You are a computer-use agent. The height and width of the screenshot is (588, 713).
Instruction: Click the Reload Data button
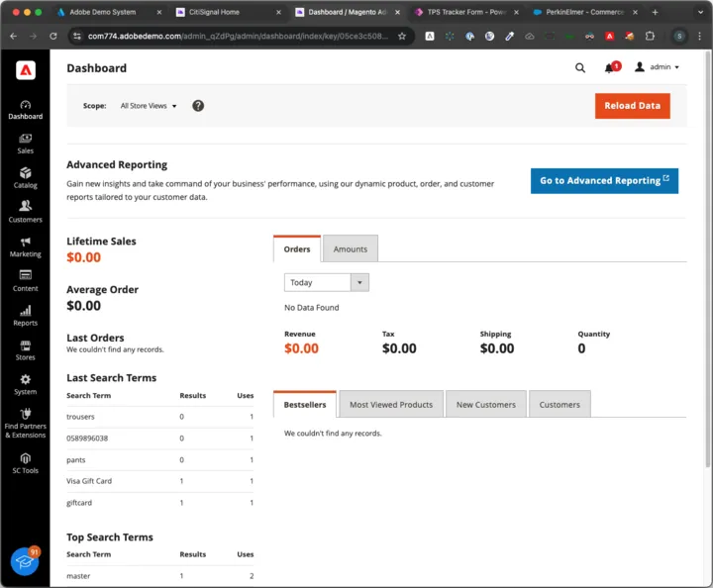pos(632,106)
